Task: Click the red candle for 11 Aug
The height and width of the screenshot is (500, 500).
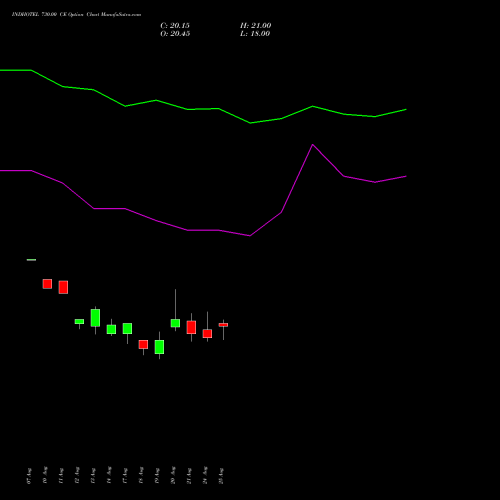Action: click(63, 287)
